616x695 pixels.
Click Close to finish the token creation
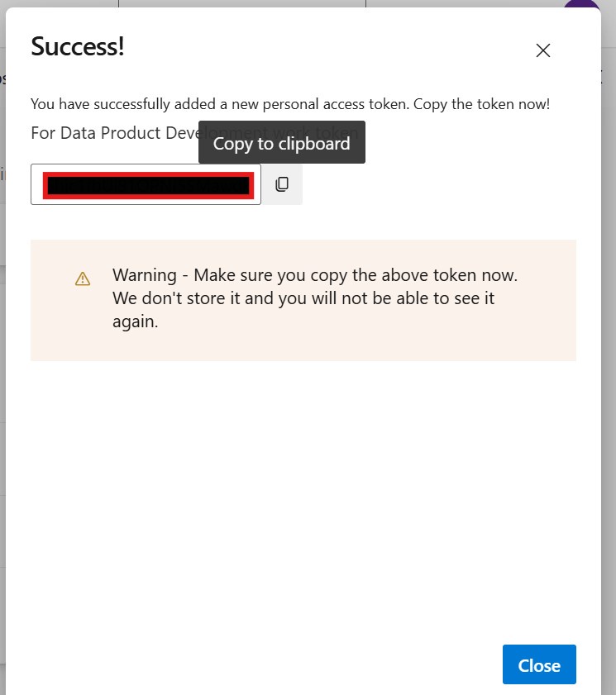click(x=539, y=664)
